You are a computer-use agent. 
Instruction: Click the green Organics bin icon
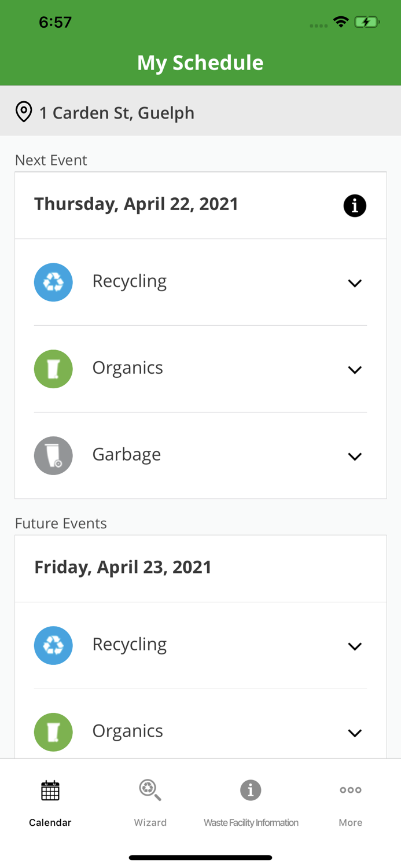(x=53, y=369)
